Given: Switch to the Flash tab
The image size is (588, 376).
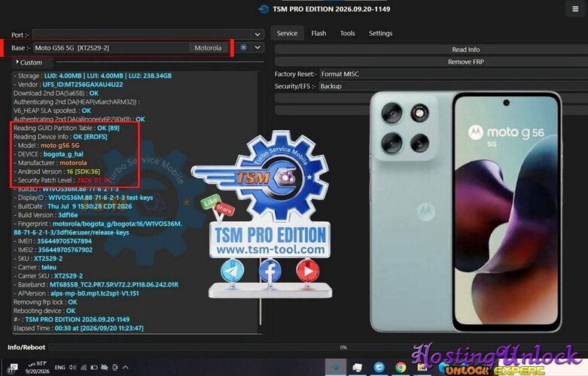Looking at the screenshot, I should coord(318,33).
